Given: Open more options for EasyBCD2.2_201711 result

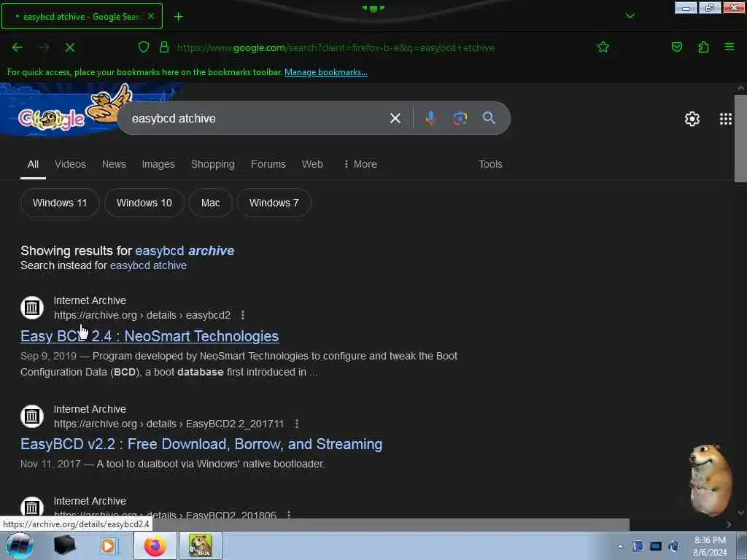Looking at the screenshot, I should (x=296, y=424).
